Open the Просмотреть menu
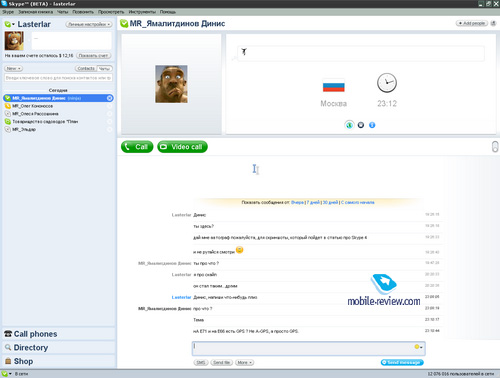This screenshot has width=500, height=378. pyautogui.click(x=111, y=12)
